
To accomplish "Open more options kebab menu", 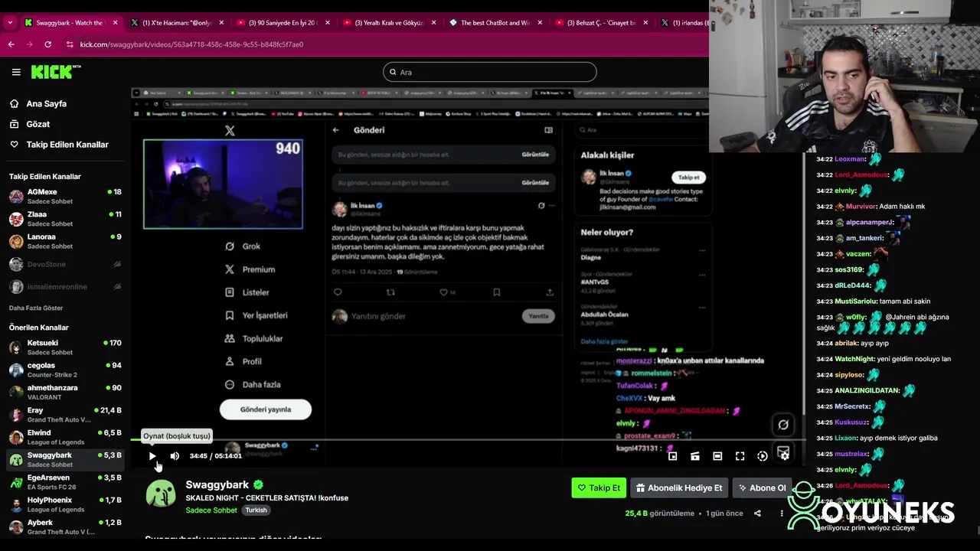I will coord(782,514).
